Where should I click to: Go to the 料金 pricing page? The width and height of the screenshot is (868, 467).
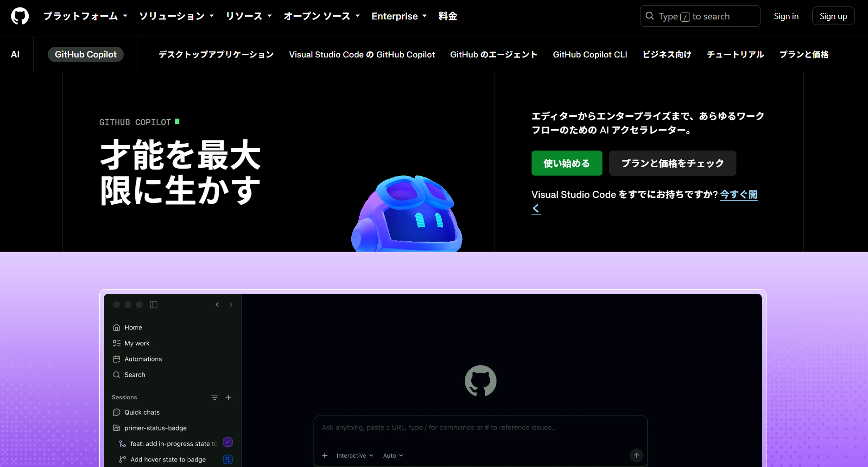[x=448, y=16]
